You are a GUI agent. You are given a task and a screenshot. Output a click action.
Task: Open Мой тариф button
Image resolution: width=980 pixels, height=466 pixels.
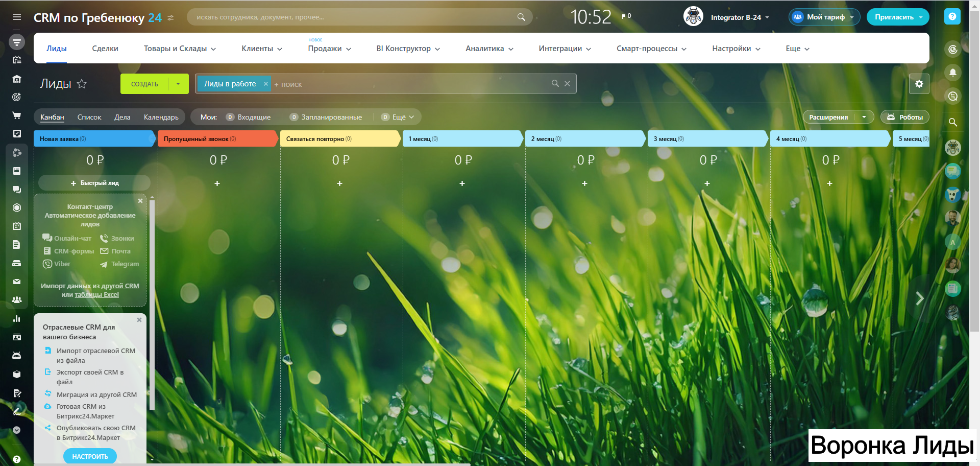click(x=824, y=17)
